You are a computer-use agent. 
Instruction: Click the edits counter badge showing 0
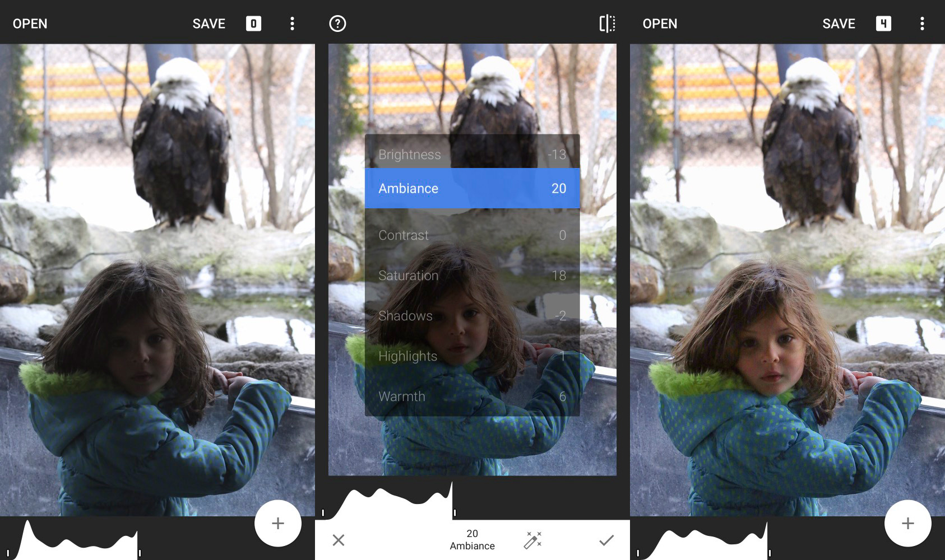click(253, 24)
